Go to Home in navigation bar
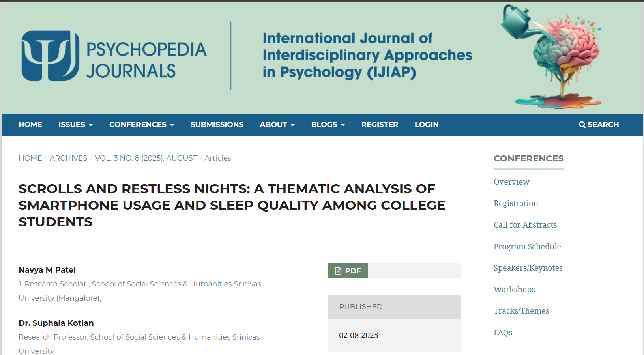The image size is (644, 355). pos(30,125)
